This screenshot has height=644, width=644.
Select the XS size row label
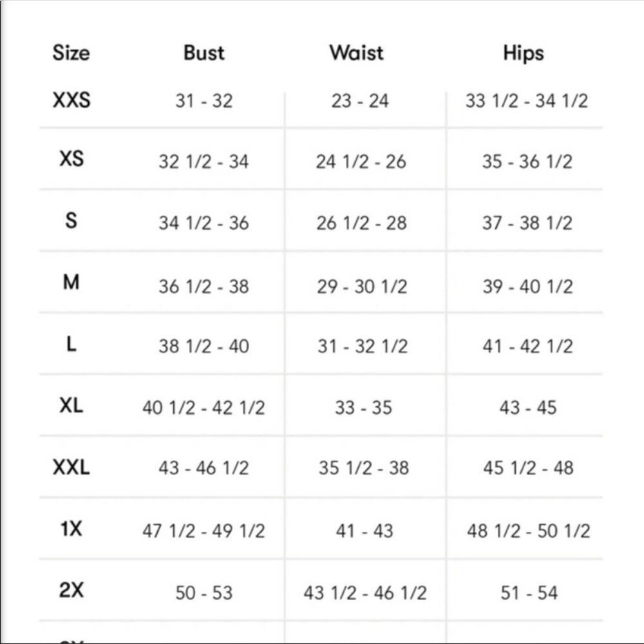[x=71, y=158]
